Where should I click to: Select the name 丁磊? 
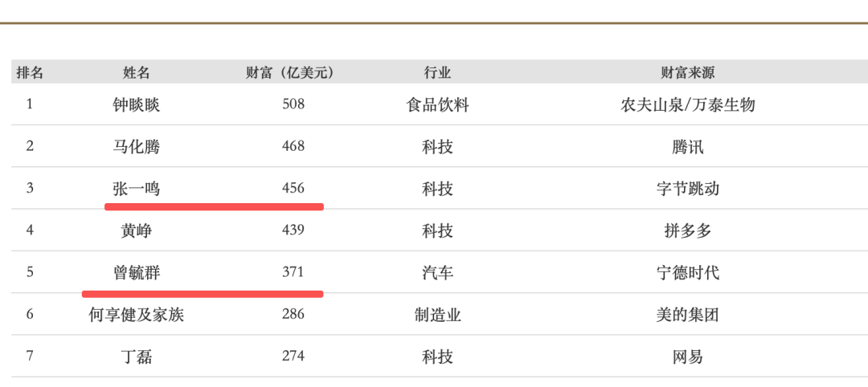tap(137, 356)
